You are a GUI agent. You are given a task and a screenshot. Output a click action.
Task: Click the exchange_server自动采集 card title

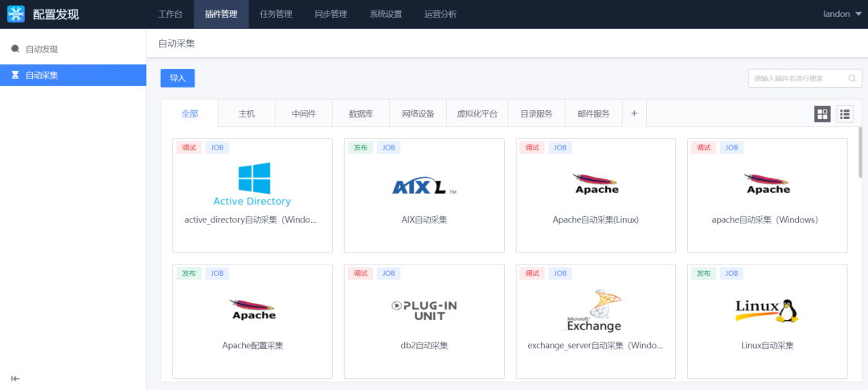[596, 346]
